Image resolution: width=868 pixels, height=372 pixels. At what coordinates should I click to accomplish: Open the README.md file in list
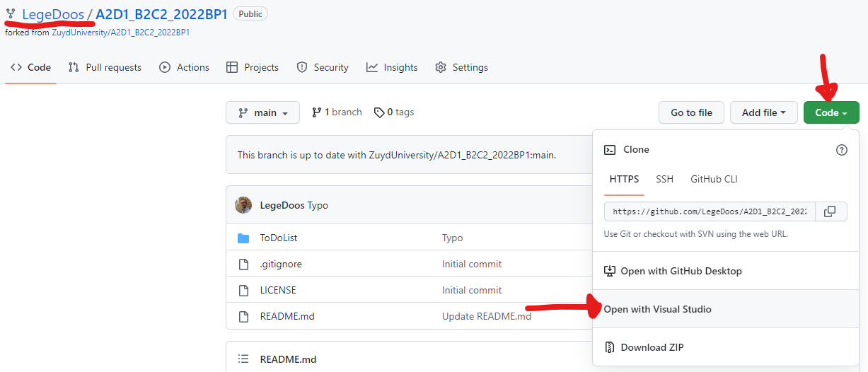[x=287, y=316]
